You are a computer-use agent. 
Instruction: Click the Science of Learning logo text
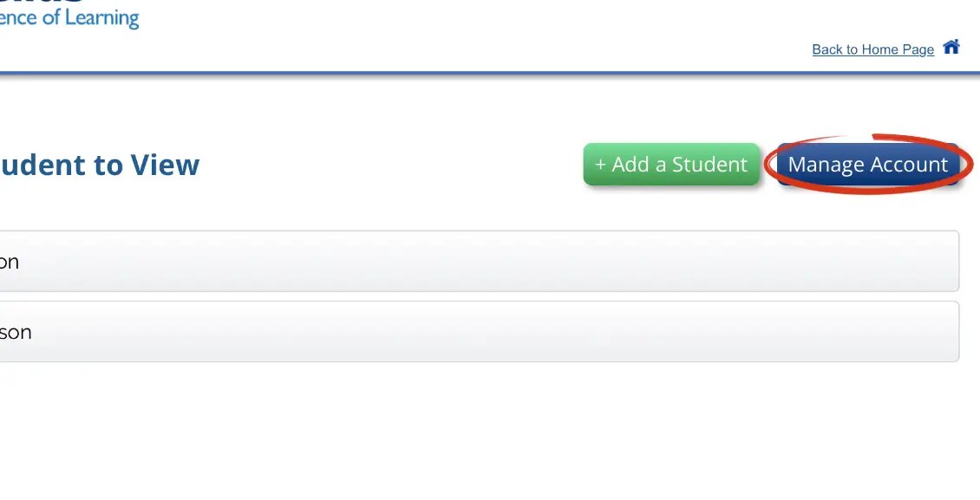pos(69,17)
